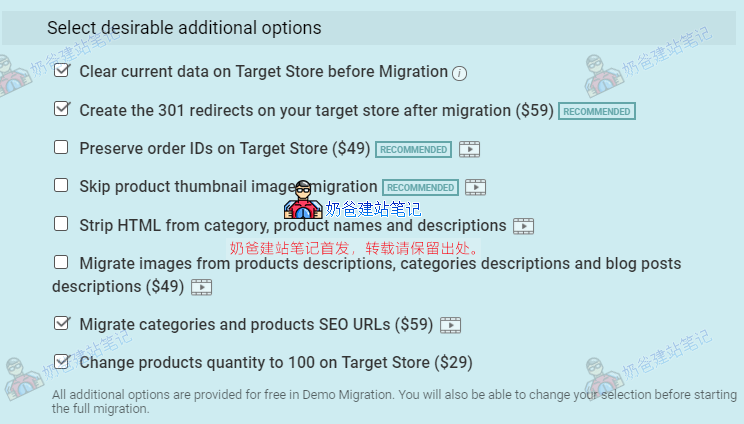Uncheck Clear current data on Target Store
Viewport: 744px width, 424px height.
62,71
